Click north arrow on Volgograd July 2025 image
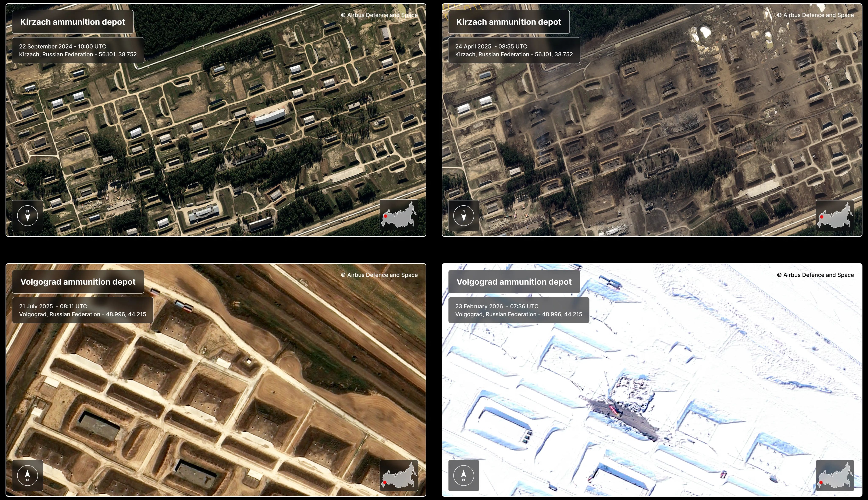This screenshot has width=868, height=500. [28, 475]
